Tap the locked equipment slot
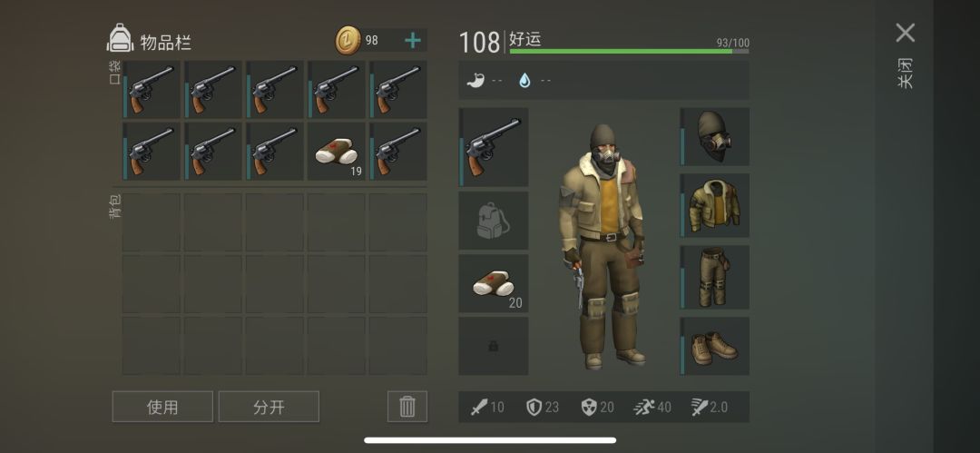The height and width of the screenshot is (453, 980). 493,346
